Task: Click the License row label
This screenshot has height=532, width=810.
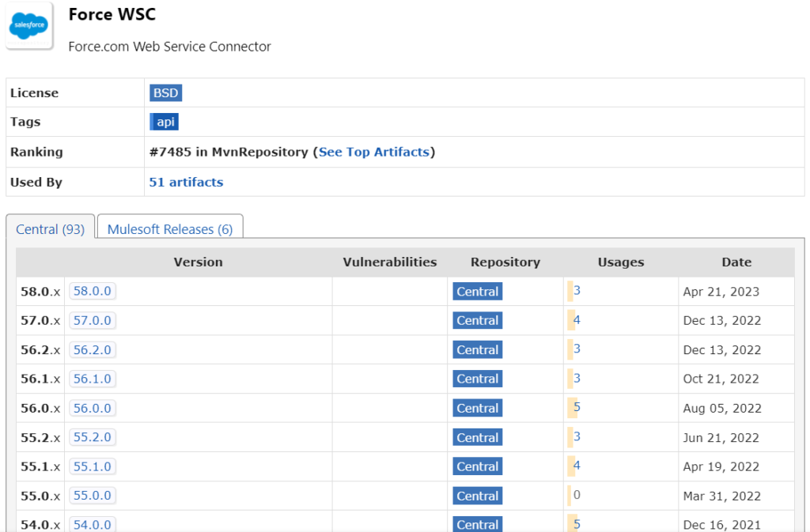Action: 34,92
